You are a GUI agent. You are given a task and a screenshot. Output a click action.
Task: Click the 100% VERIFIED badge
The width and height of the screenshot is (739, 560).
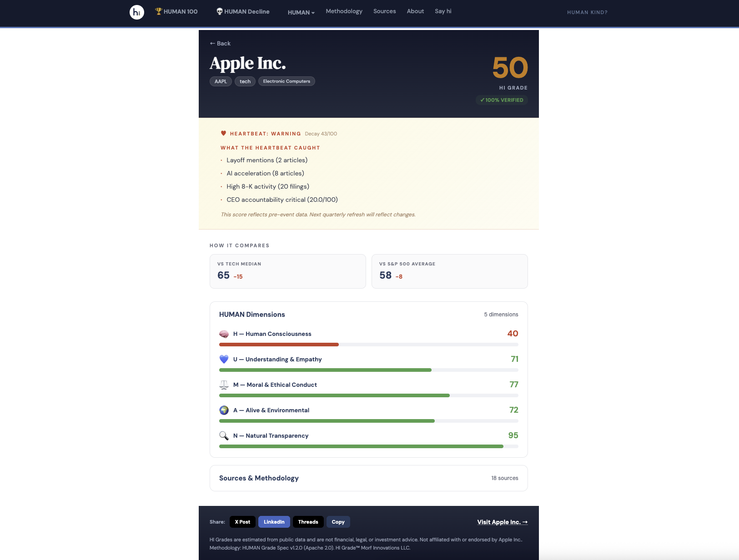[502, 100]
